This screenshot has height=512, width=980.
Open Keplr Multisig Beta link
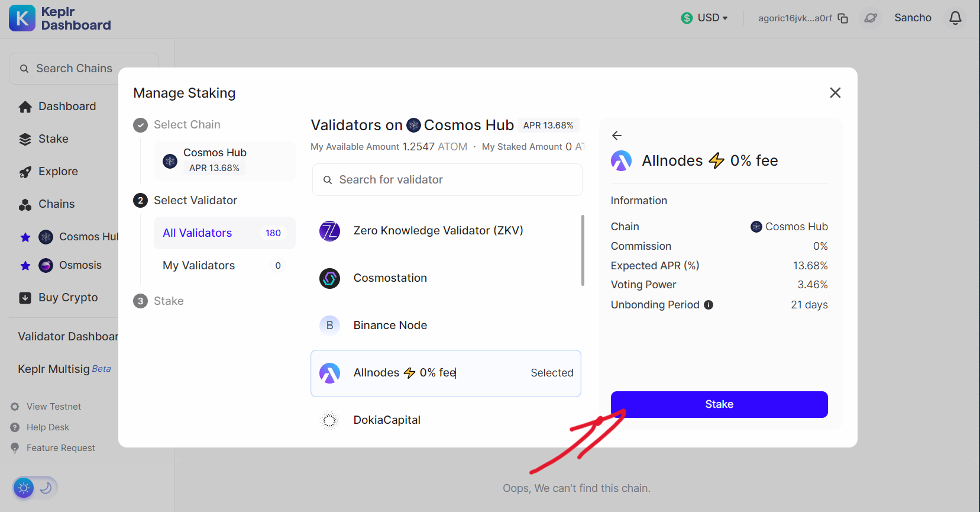[64, 369]
